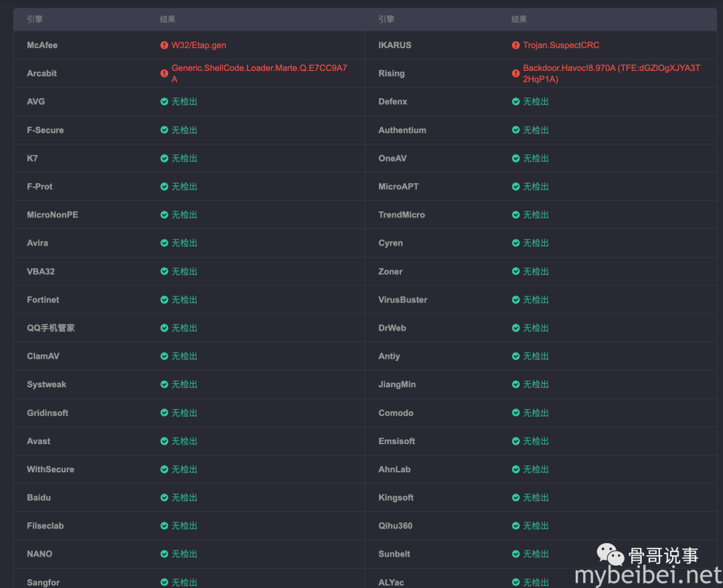Click 无检出 result in the Kingsoft row
The height and width of the screenshot is (588, 723).
click(536, 497)
